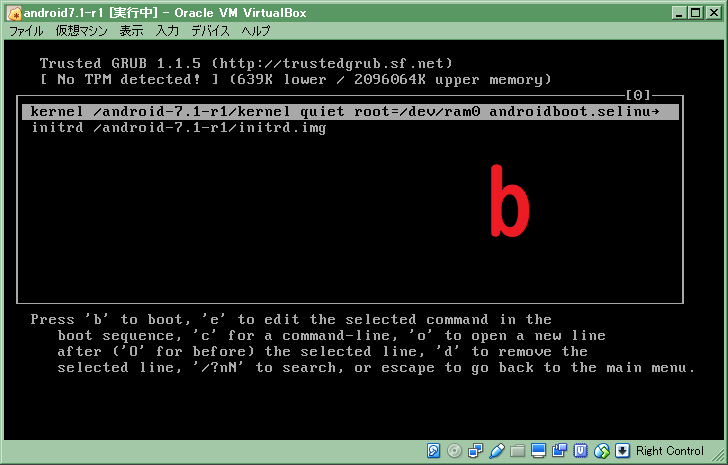The image size is (728, 465).
Task: Click the CPU virtualization chip status icon
Action: click(x=580, y=451)
